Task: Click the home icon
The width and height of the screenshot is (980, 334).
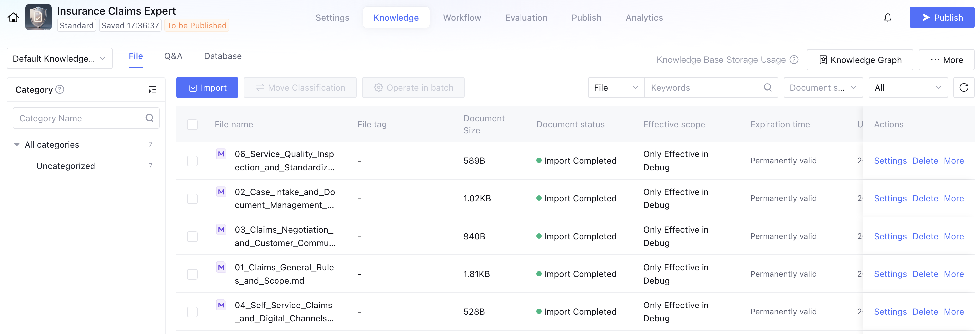Action: (13, 18)
